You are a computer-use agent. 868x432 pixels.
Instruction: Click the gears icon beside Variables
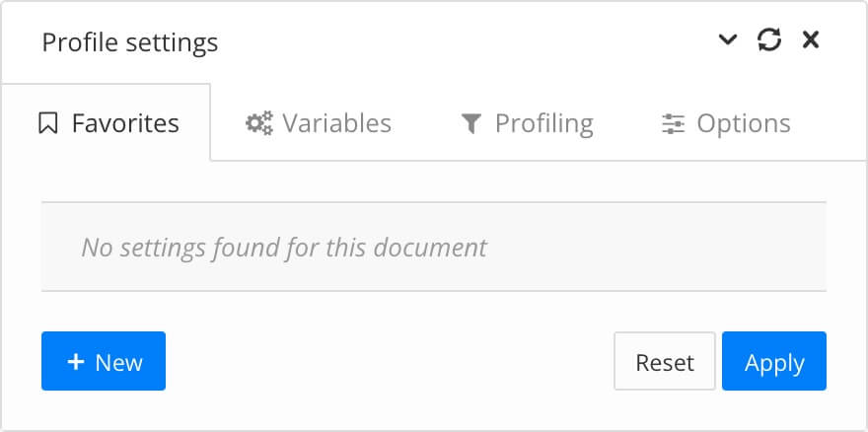259,124
